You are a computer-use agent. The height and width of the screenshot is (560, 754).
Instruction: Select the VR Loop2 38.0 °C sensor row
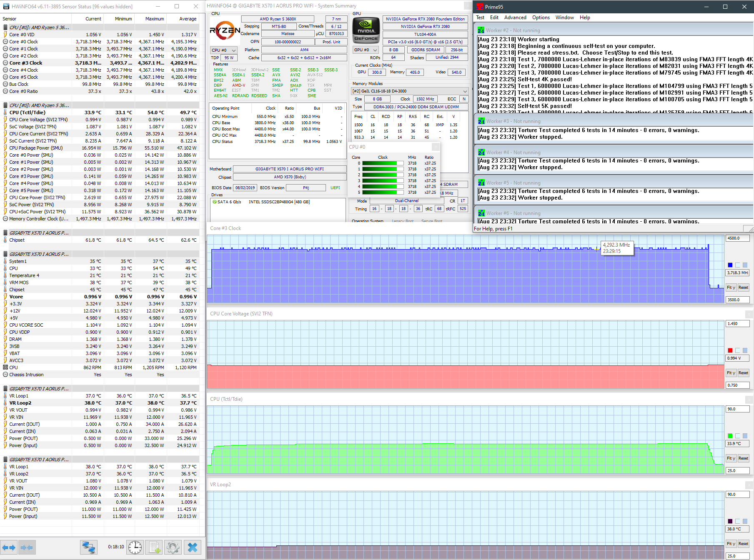[100, 403]
